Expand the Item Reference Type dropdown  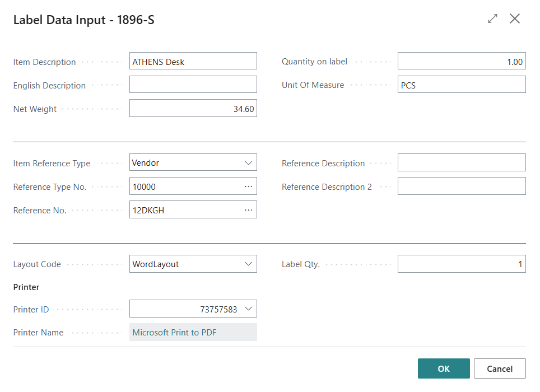pyautogui.click(x=248, y=163)
